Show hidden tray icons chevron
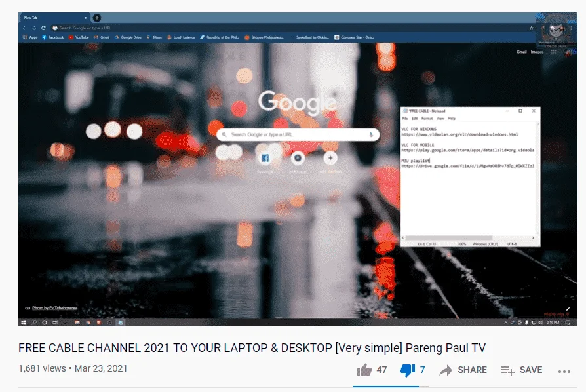Viewport: 586px width, 392px height. point(505,323)
